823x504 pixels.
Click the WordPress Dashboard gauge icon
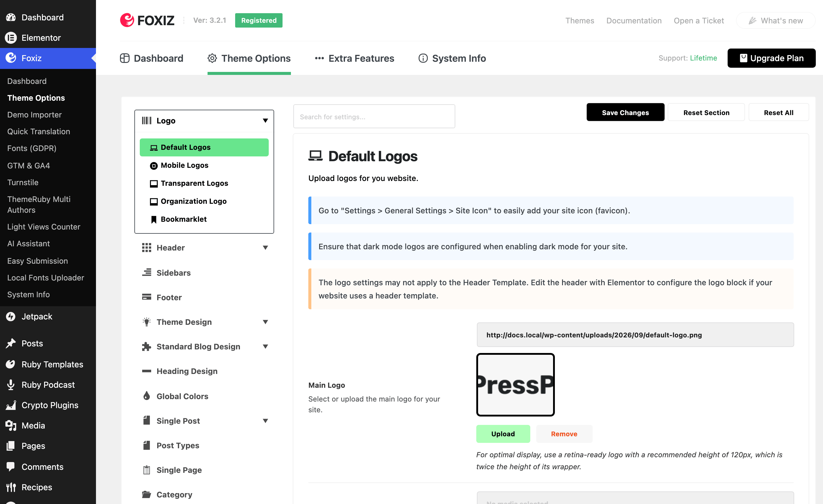pyautogui.click(x=11, y=17)
